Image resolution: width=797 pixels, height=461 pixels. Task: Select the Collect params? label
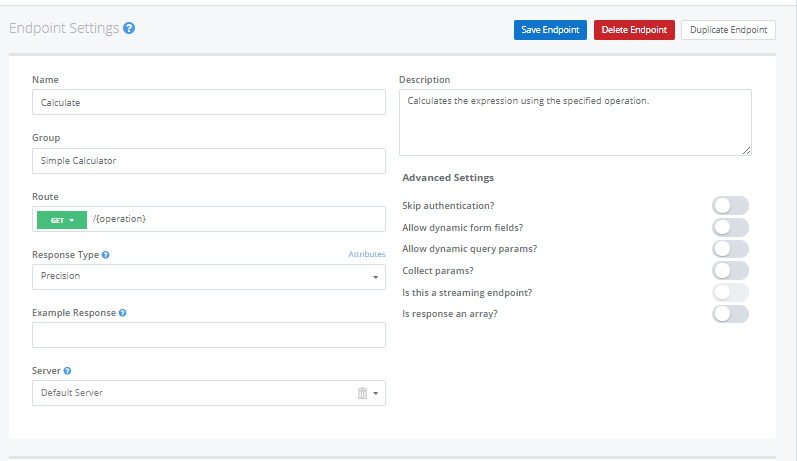point(438,271)
